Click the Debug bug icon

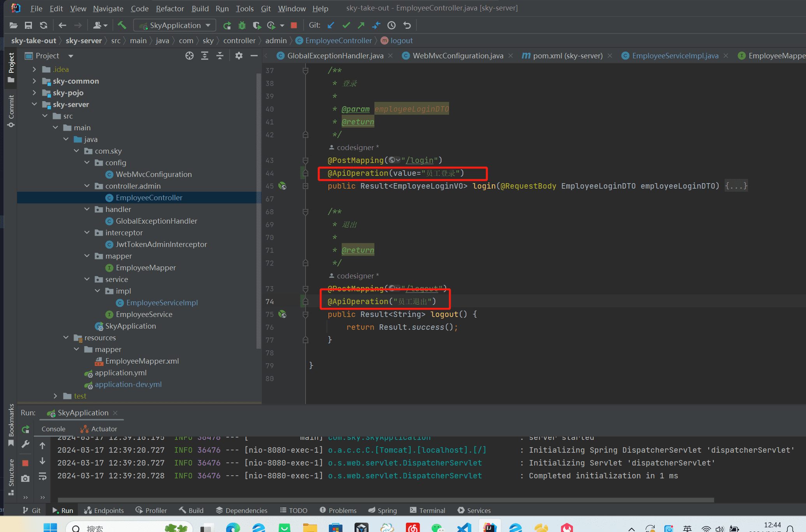242,26
